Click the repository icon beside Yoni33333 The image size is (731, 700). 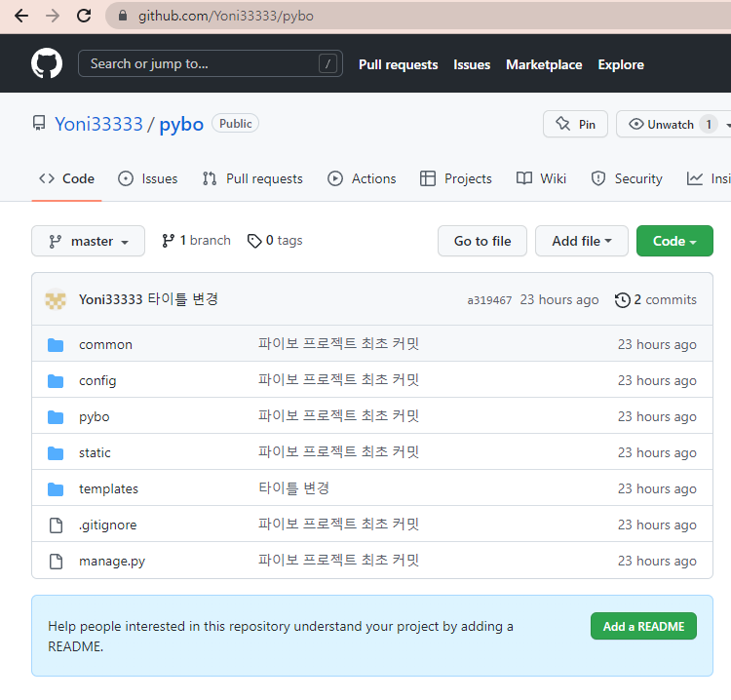click(39, 124)
